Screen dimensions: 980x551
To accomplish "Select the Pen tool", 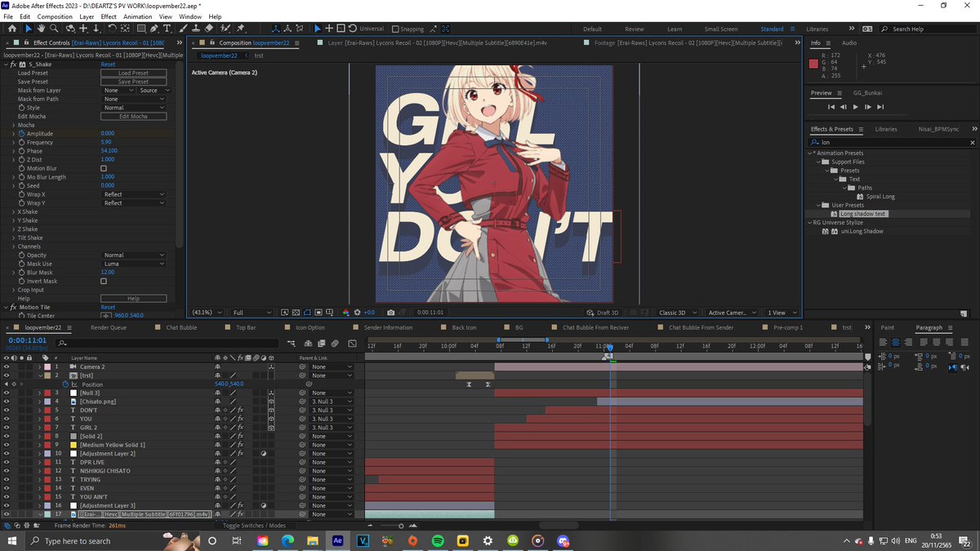I will click(x=154, y=29).
